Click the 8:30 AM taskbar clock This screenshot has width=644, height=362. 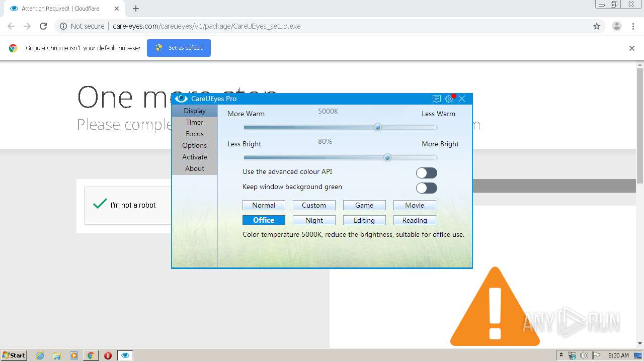pyautogui.click(x=618, y=355)
